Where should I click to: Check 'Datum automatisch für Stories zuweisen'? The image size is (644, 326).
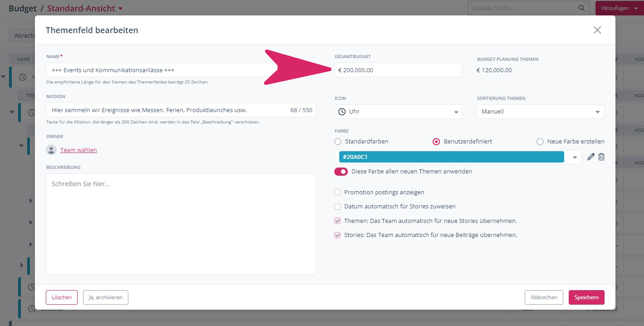[337, 207]
